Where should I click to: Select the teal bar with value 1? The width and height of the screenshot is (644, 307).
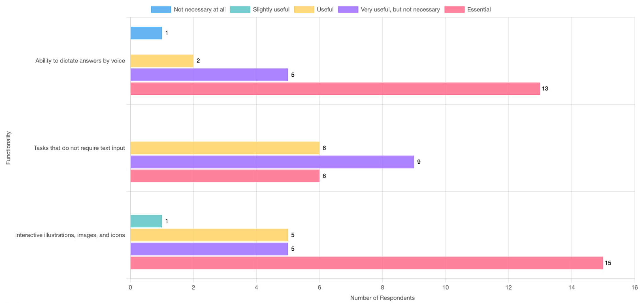click(x=146, y=221)
